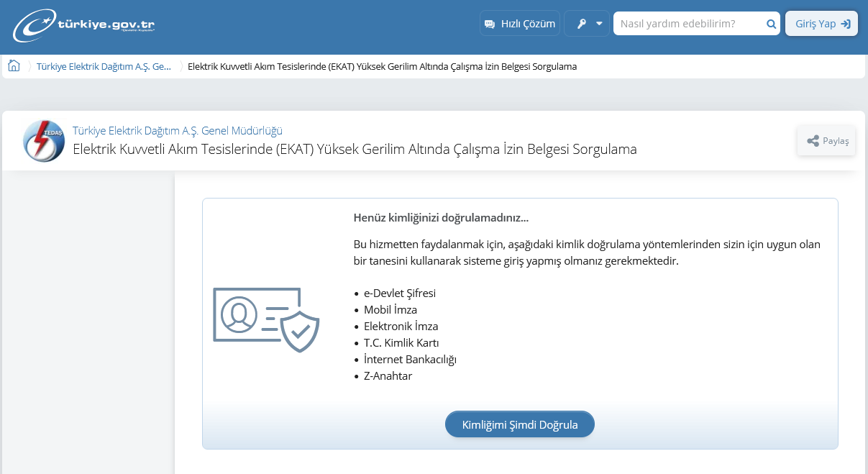The image size is (868, 474).
Task: Click 'e-Devlet Şifresi' in the methods list
Action: pyautogui.click(x=400, y=293)
